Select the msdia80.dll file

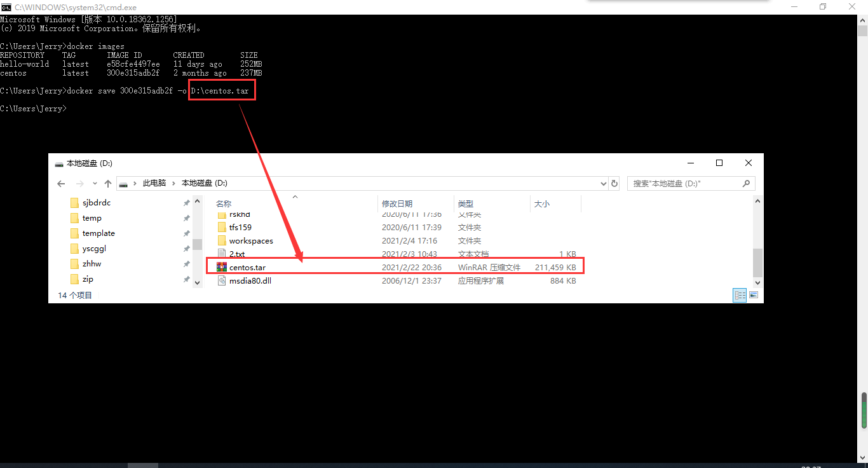(x=250, y=281)
